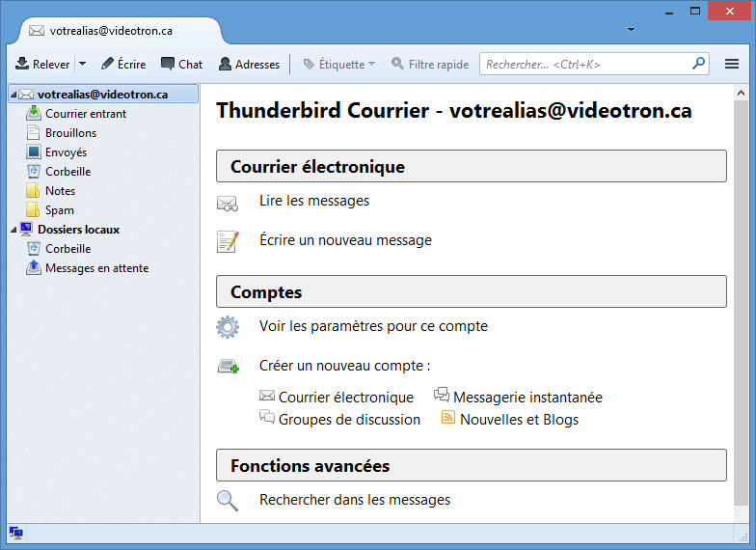Click the account envelope icon in folder pane
Image resolution: width=756 pixels, height=550 pixels.
pos(26,95)
